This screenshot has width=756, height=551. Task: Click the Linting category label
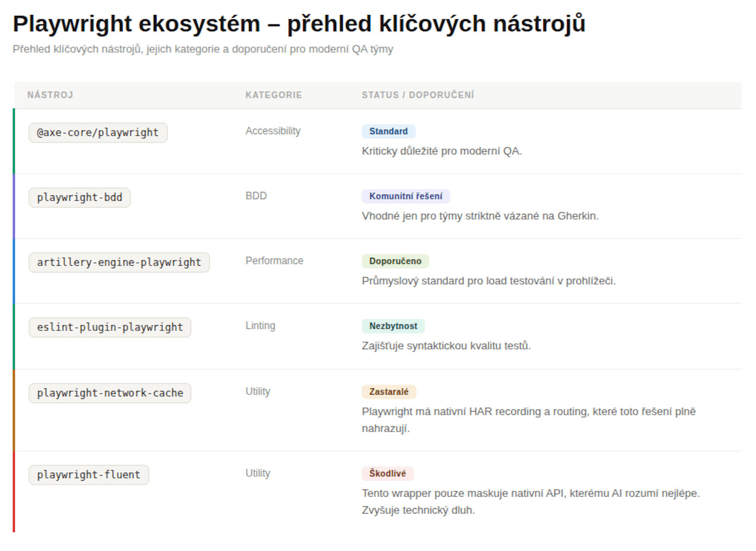point(260,326)
